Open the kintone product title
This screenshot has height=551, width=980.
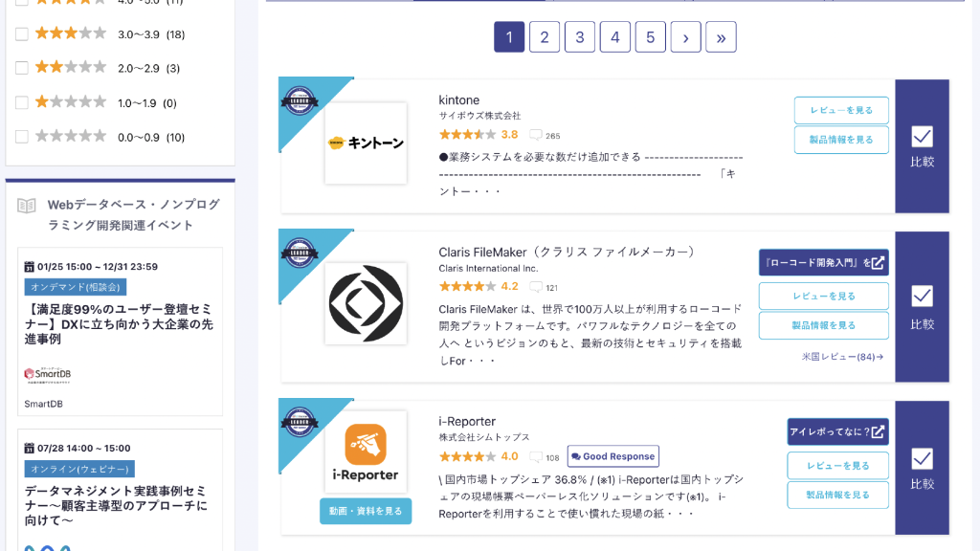coord(459,99)
